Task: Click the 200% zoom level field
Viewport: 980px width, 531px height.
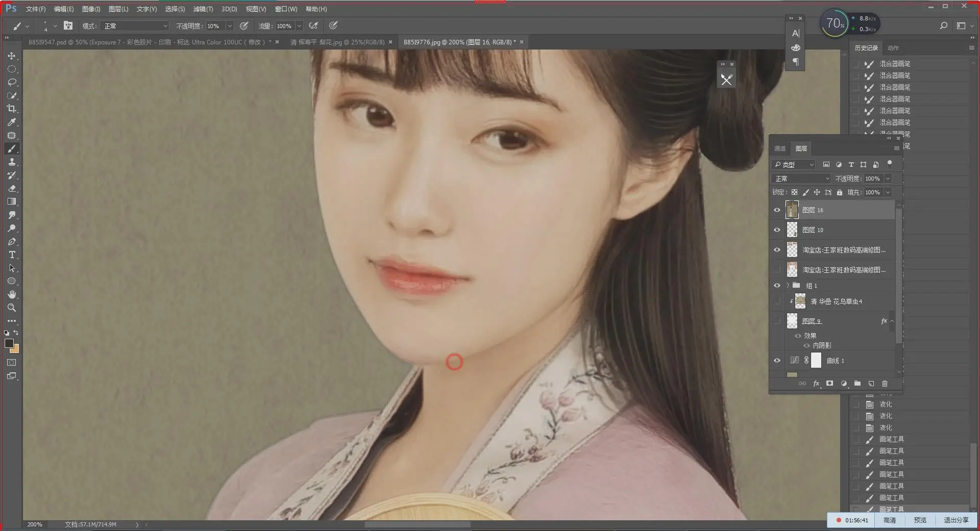Action: tap(35, 524)
